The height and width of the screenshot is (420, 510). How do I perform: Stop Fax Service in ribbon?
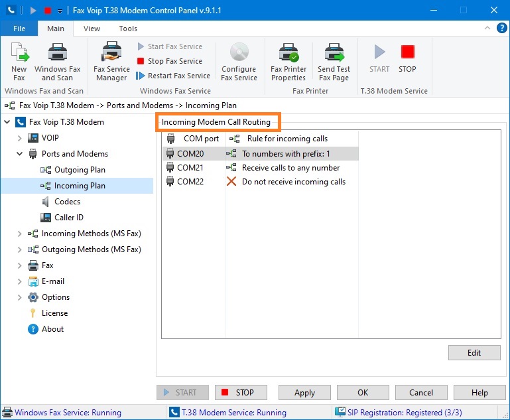(x=170, y=61)
